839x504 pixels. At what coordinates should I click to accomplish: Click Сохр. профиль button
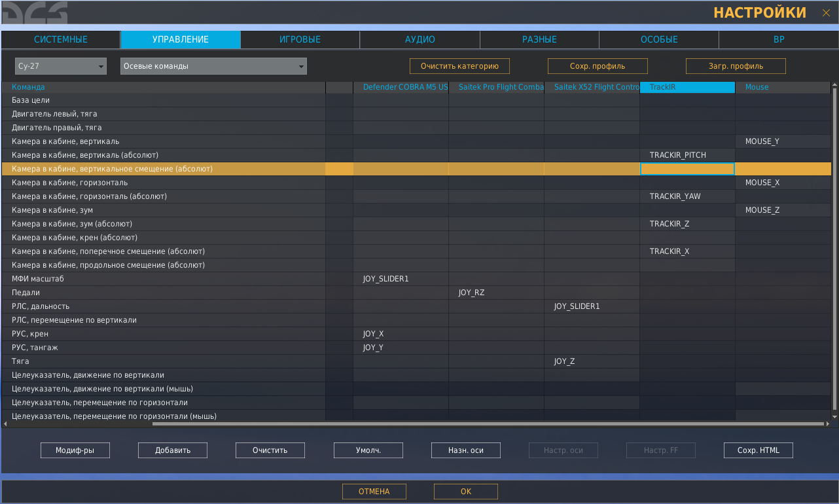598,66
